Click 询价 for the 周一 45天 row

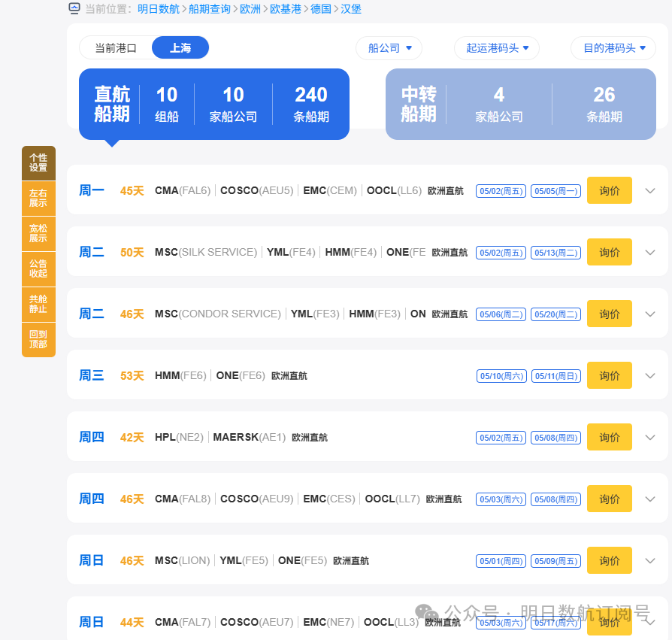point(610,190)
